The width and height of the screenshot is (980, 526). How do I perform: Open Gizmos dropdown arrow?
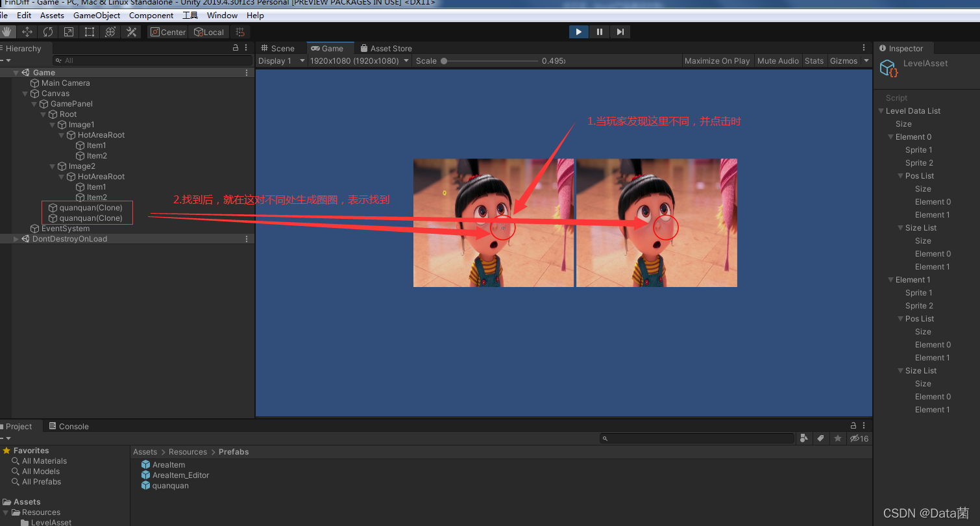tap(866, 60)
